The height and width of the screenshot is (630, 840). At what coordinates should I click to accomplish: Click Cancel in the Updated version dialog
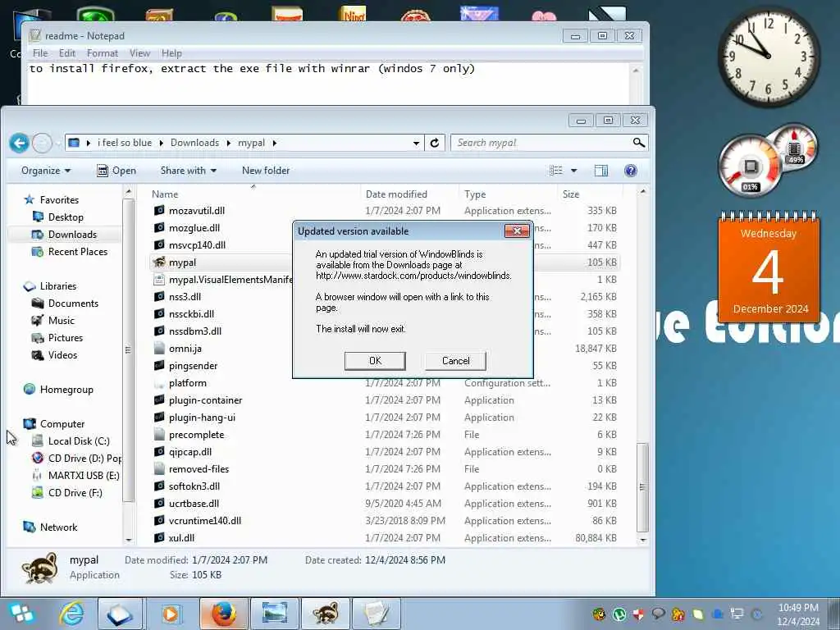pos(455,361)
